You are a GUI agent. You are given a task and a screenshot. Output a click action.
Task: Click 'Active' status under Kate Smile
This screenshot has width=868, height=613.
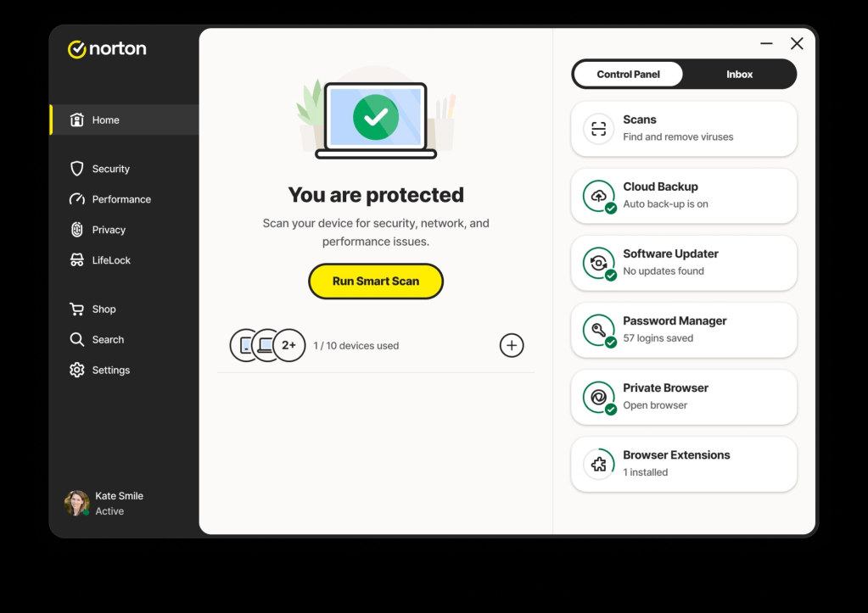coord(109,511)
